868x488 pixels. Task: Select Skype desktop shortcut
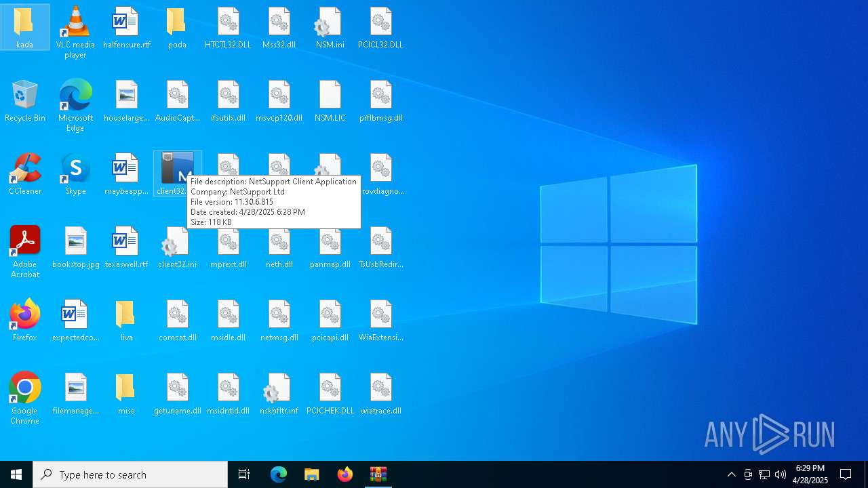pyautogui.click(x=75, y=174)
